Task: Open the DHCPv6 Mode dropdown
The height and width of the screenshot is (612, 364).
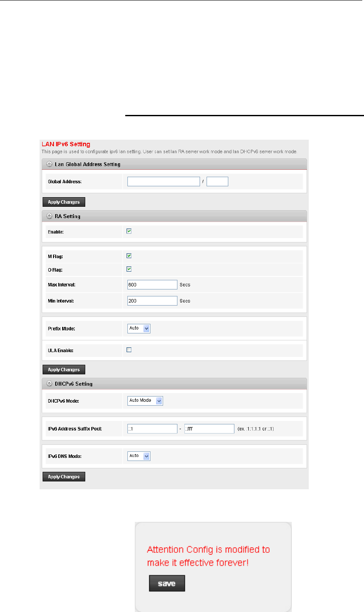Action: 145,400
